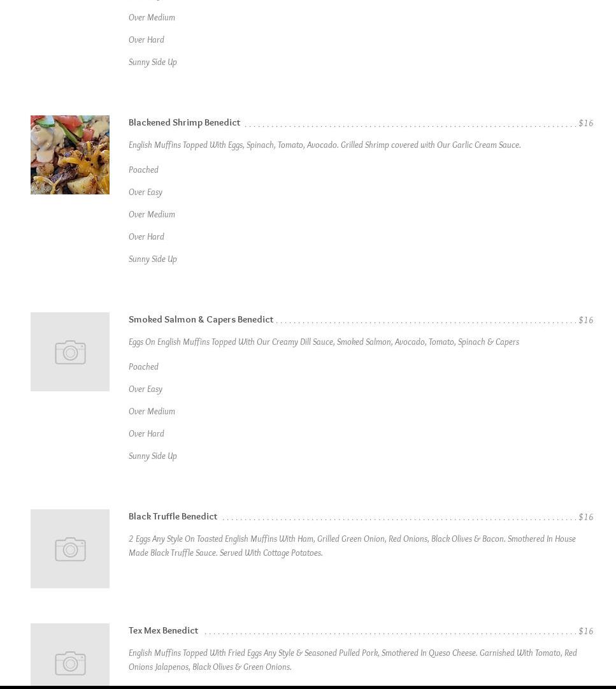
Task: Open the Blackened Shrimp Benedict food photo
Action: [x=70, y=155]
